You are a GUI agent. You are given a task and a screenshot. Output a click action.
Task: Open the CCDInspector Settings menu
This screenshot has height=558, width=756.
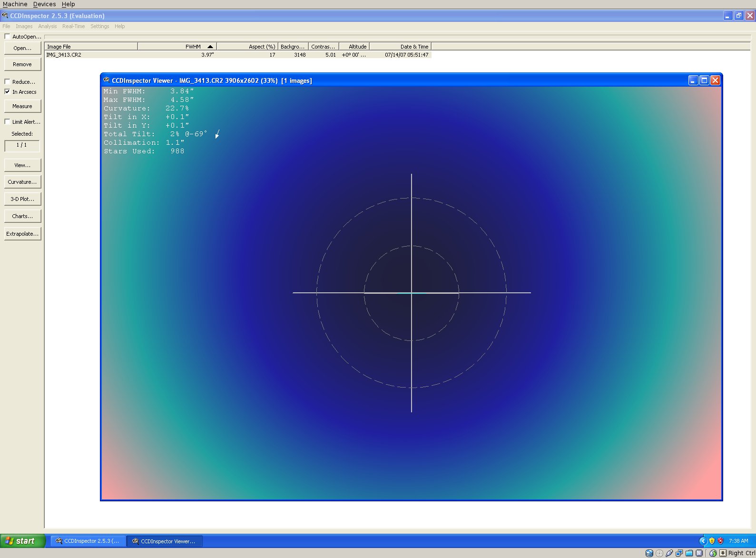[100, 26]
